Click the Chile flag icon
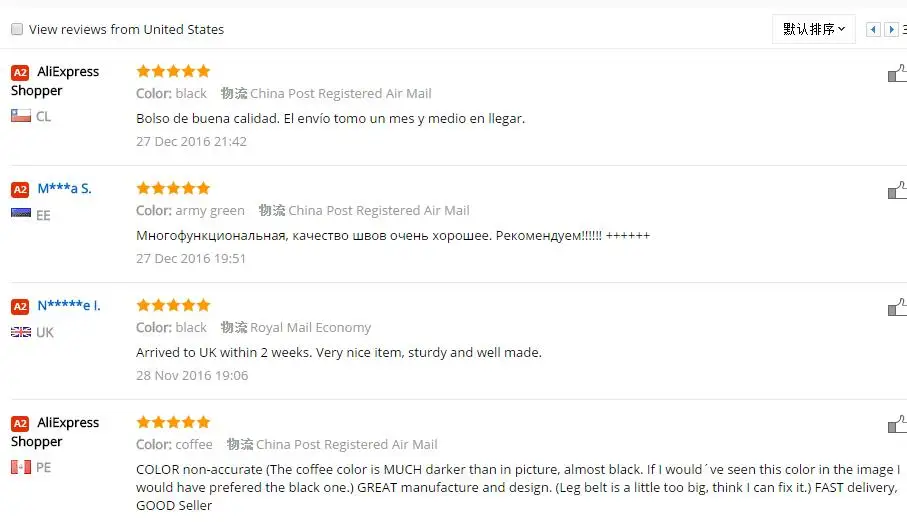This screenshot has height=522, width=907. pyautogui.click(x=21, y=116)
